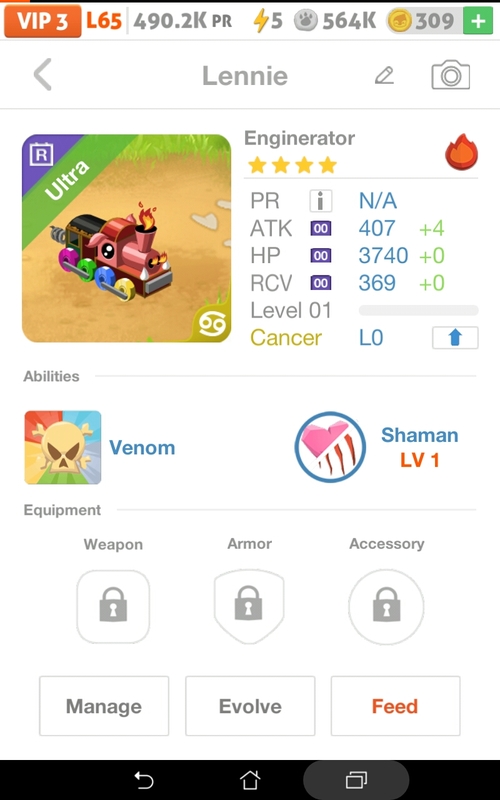Tap the Level 01 progress bar
The width and height of the screenshot is (500, 800).
coord(418,310)
